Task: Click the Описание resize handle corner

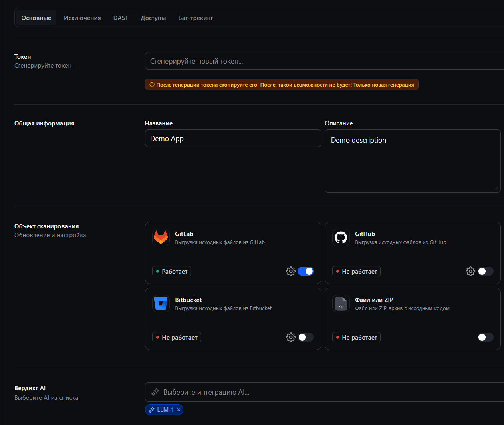Action: pos(497,189)
